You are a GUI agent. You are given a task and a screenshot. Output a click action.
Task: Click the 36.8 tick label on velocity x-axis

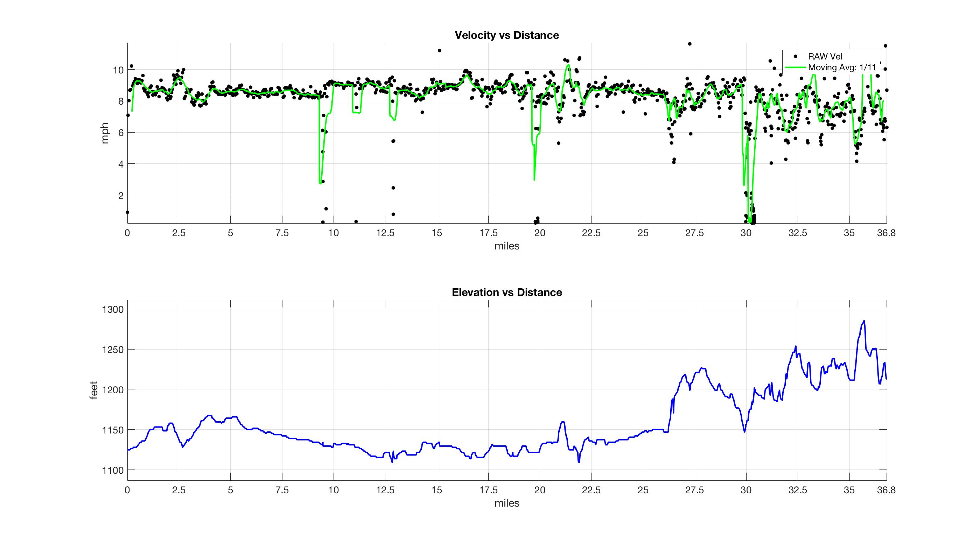coord(886,233)
